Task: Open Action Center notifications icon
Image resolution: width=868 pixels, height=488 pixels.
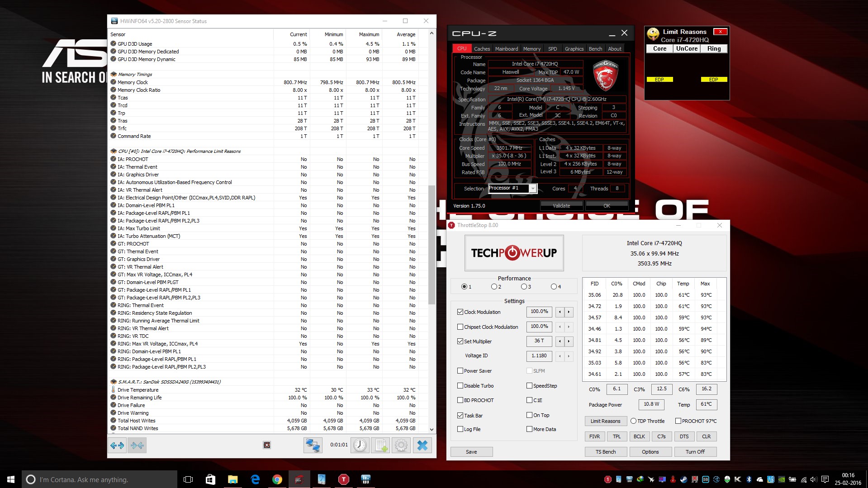Action: (x=825, y=479)
